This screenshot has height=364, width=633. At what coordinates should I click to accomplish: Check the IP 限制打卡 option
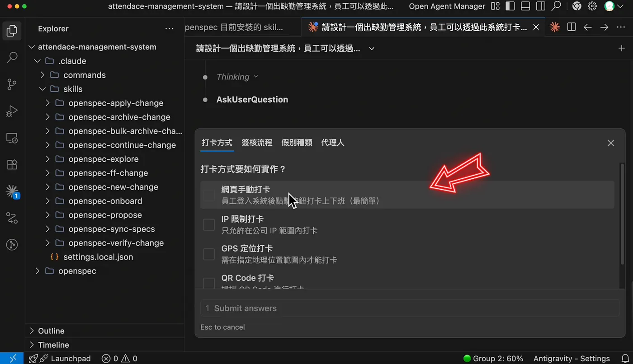[x=208, y=224]
